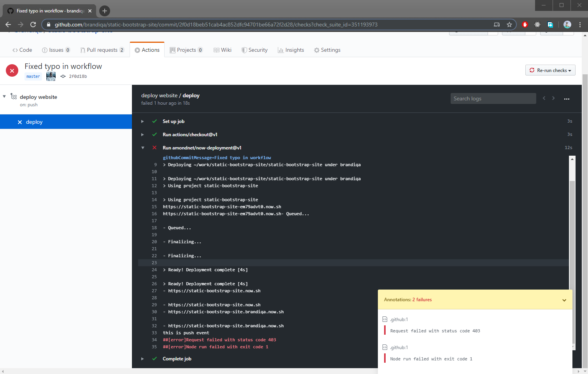
Task: Open commit author avatar
Action: [51, 76]
